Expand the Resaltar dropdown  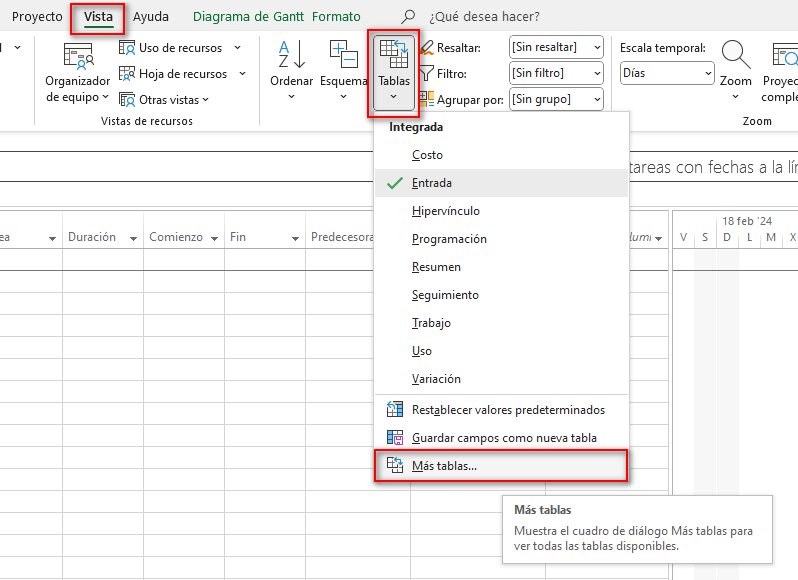pyautogui.click(x=555, y=47)
